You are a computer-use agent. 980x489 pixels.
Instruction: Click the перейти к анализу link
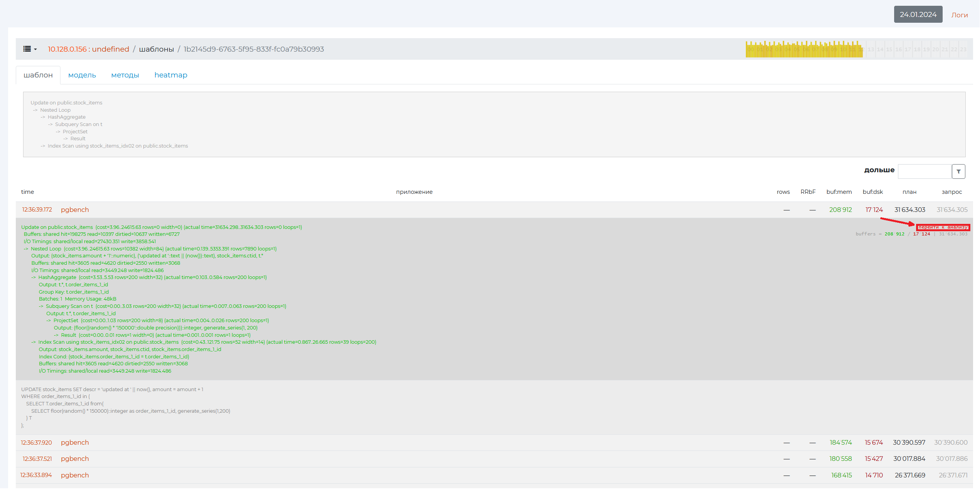tap(943, 227)
